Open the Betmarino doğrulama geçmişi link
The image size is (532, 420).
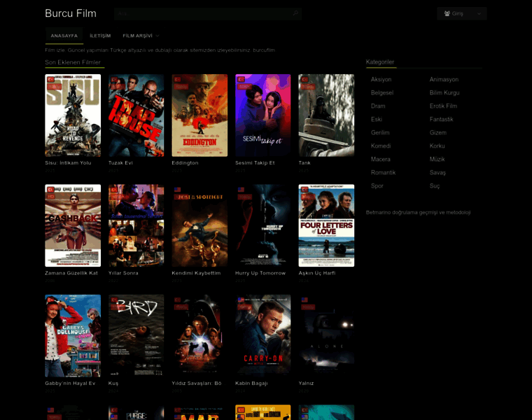[x=418, y=212]
